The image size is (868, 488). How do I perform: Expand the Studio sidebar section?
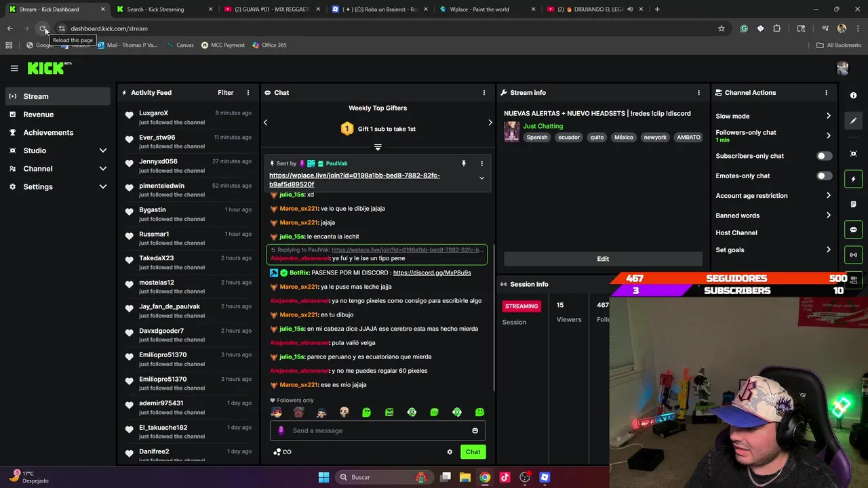[103, 150]
